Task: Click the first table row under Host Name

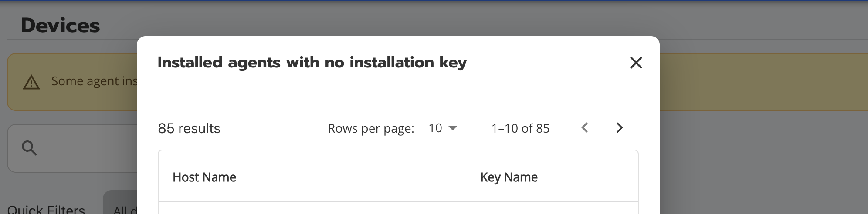Action: pos(398,208)
